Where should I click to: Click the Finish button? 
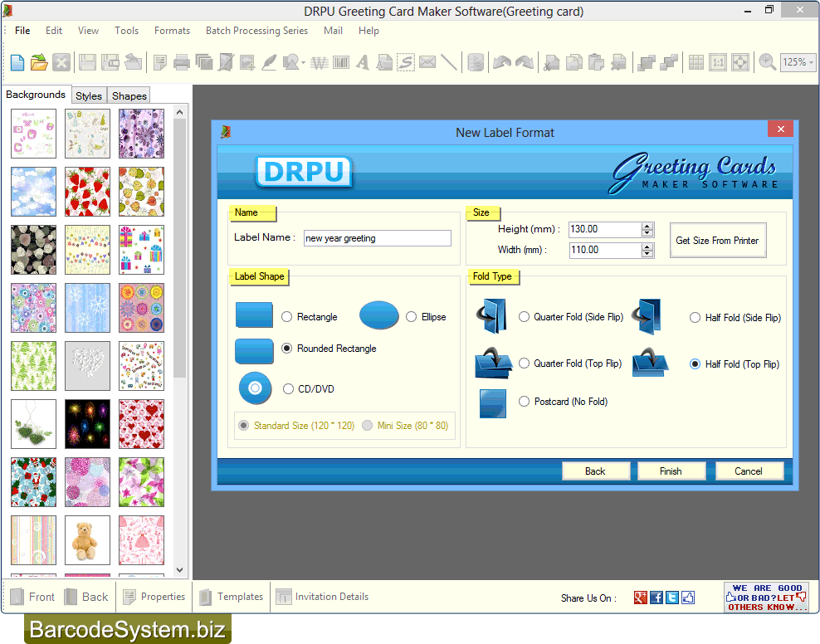point(671,471)
